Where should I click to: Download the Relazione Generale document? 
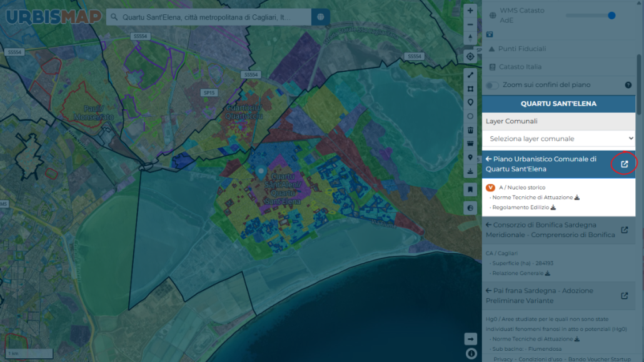click(548, 273)
